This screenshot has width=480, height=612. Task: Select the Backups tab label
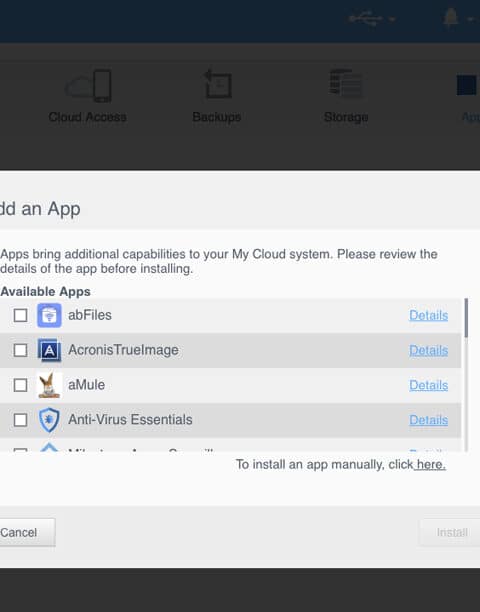tap(217, 117)
